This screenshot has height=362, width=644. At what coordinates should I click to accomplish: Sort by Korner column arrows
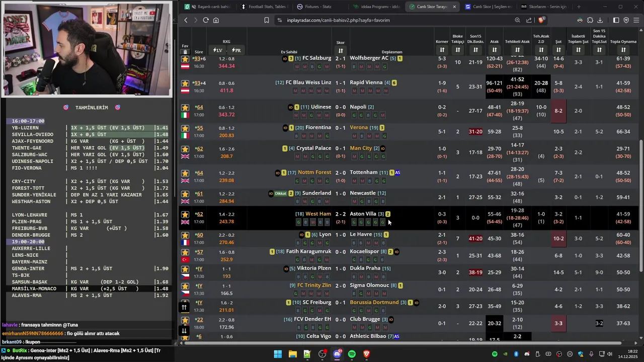coord(442,50)
